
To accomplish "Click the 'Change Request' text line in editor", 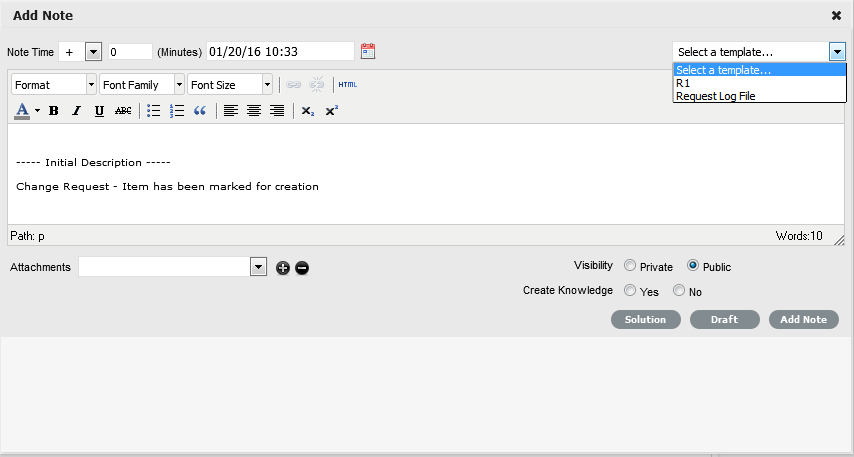I will (167, 187).
